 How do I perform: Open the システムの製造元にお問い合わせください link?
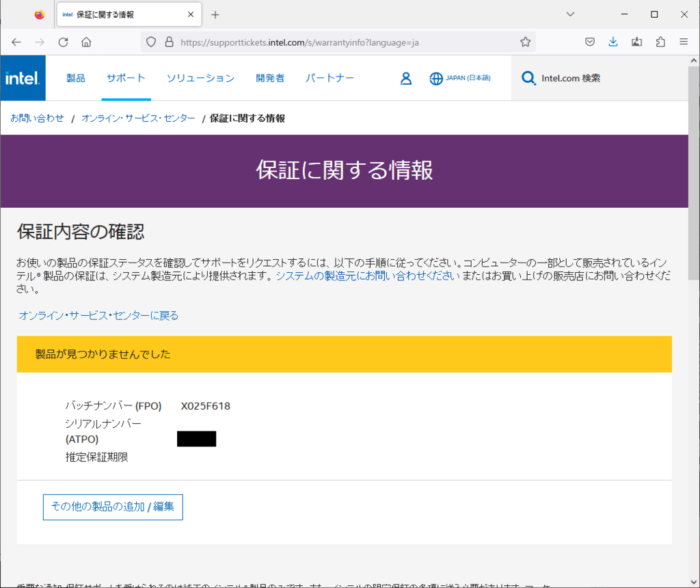[368, 276]
